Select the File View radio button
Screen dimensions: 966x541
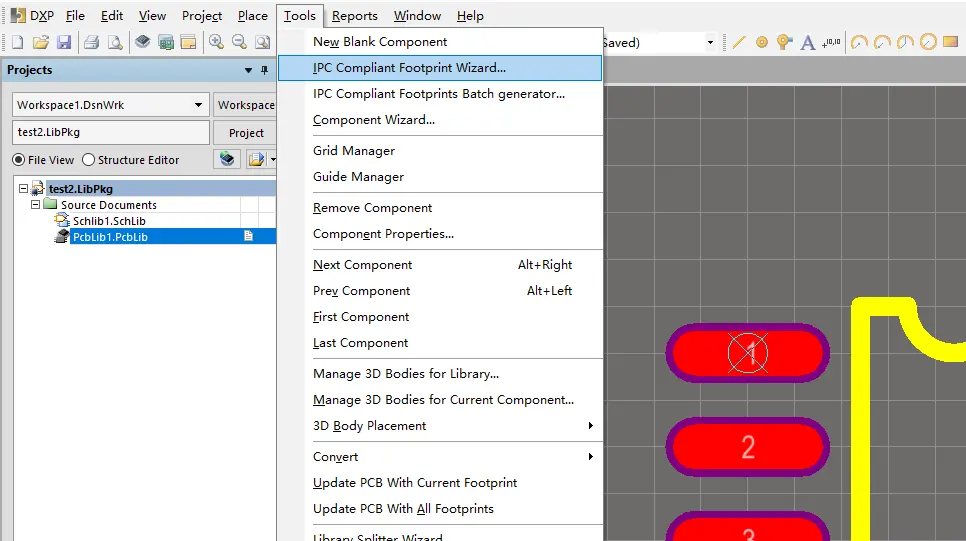(19, 160)
